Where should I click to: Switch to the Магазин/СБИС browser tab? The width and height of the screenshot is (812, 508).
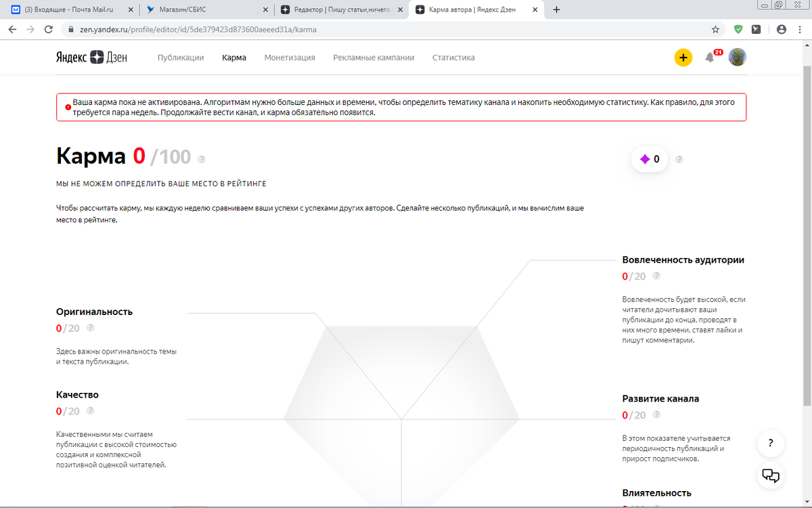pyautogui.click(x=206, y=10)
